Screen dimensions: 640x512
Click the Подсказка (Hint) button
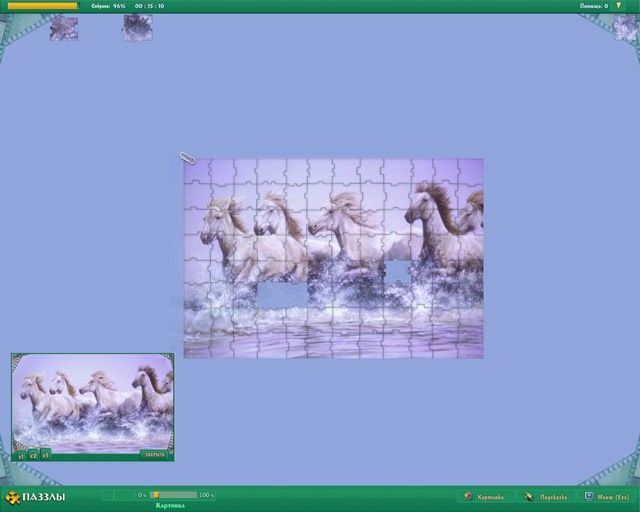(547, 496)
